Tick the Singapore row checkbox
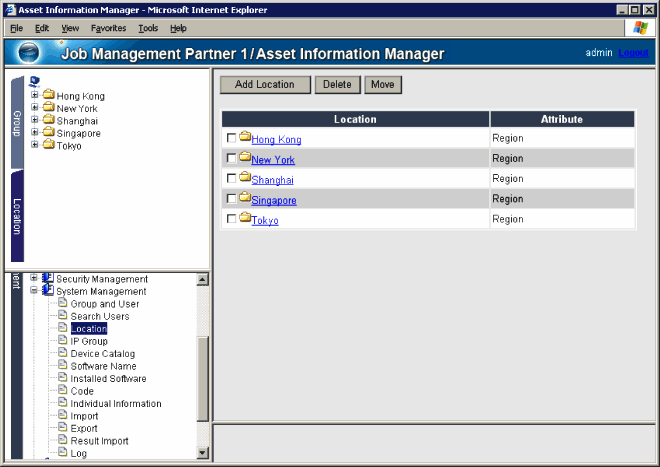This screenshot has width=660, height=467. [232, 199]
